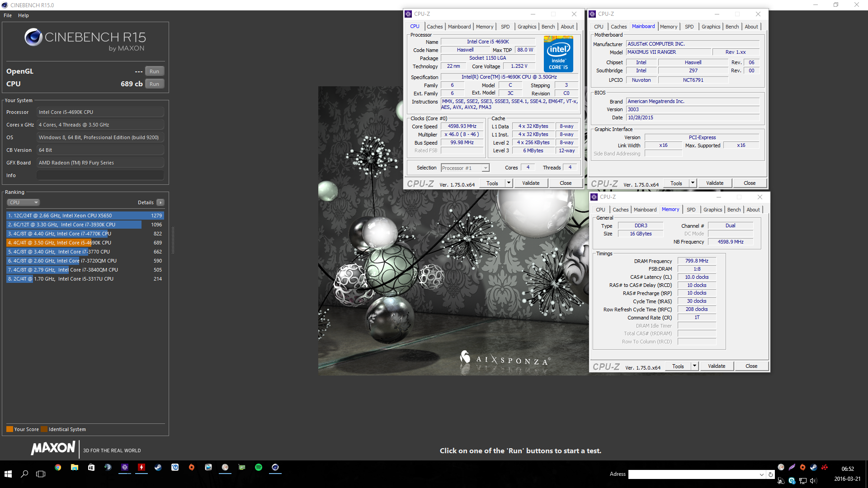Run the OpenGL benchmark
The image size is (868, 488).
pos(154,71)
